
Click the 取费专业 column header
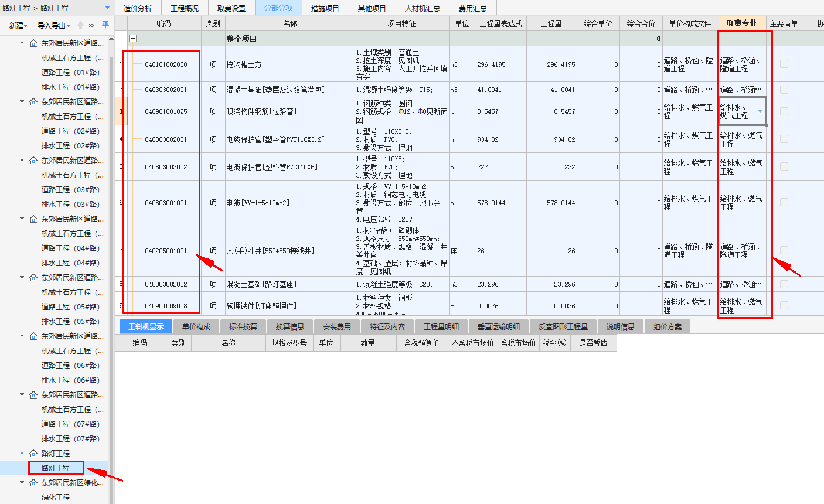742,23
